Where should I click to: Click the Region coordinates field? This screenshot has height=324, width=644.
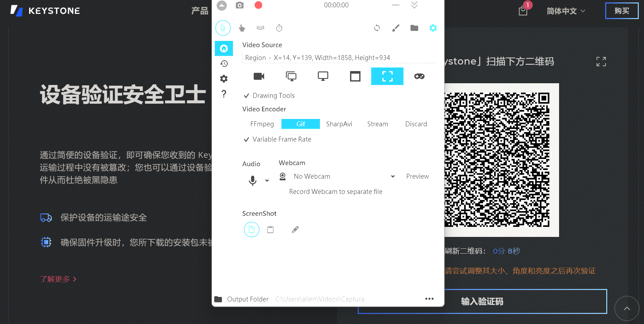pyautogui.click(x=339, y=58)
